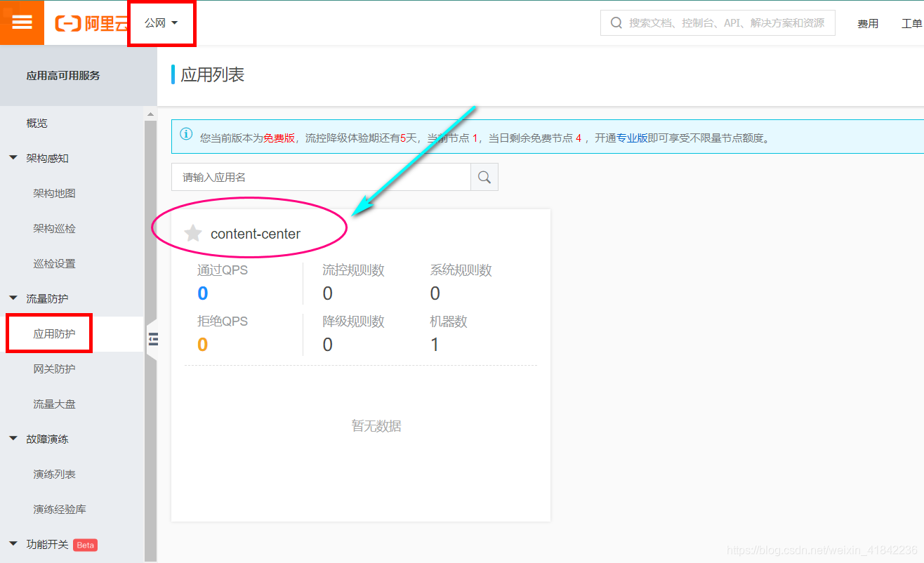Viewport: 924px width, 563px height.
Task: Click the sidebar collapse handle icon
Action: pos(153,340)
